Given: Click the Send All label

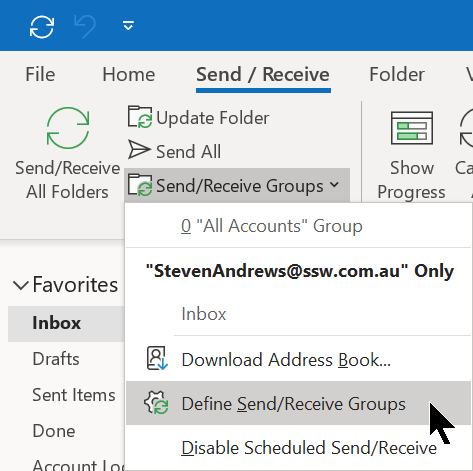Looking at the screenshot, I should (188, 152).
